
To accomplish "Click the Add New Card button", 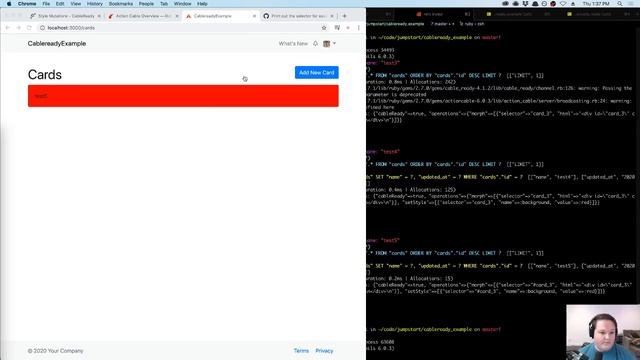I will tap(317, 73).
